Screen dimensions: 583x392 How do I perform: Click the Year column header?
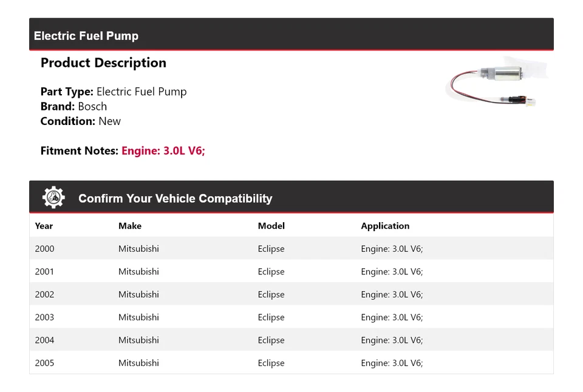(x=44, y=226)
